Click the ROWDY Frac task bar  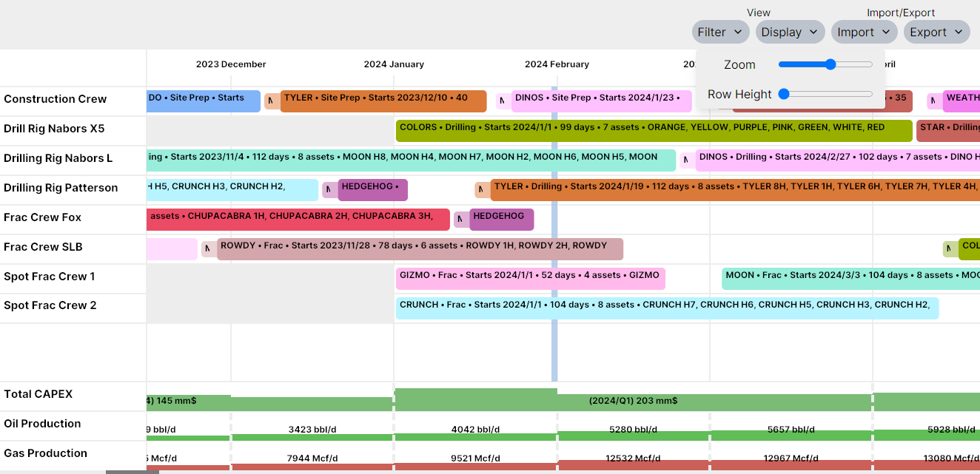pyautogui.click(x=420, y=249)
